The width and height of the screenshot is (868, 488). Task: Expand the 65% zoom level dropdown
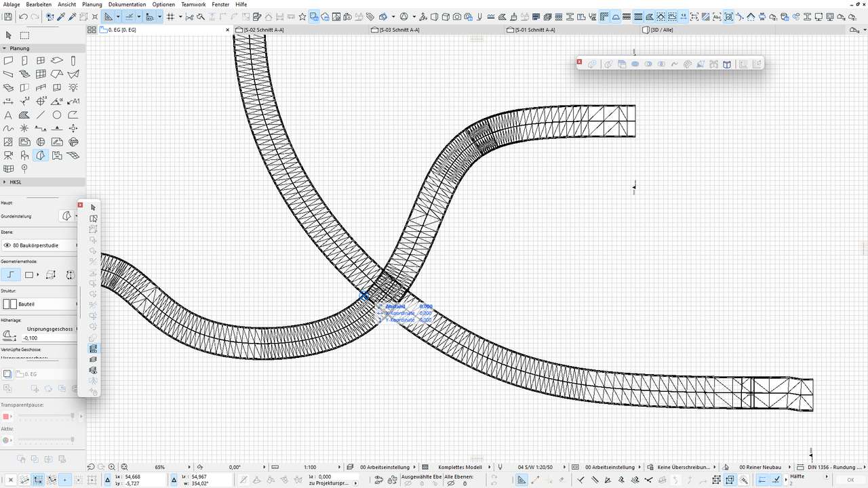point(190,467)
